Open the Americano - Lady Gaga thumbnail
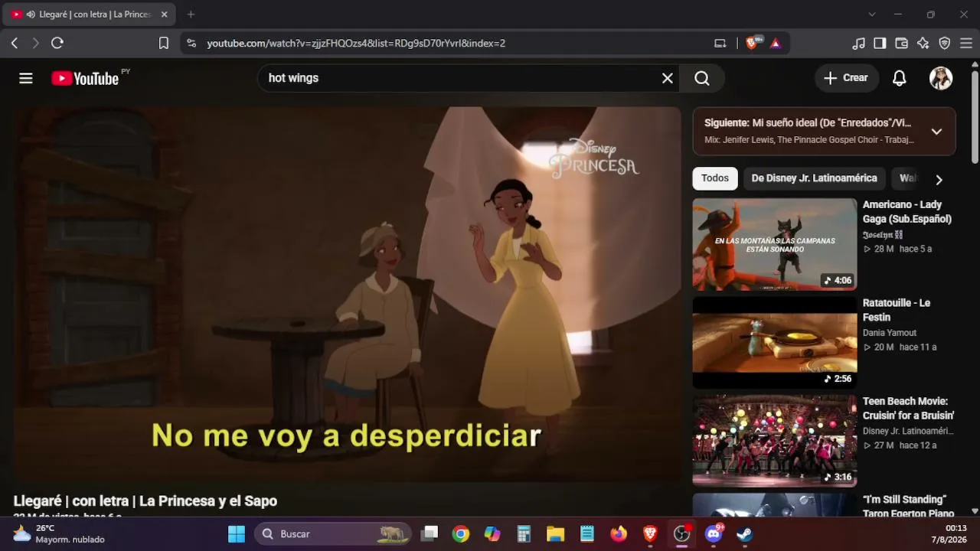Image resolution: width=980 pixels, height=551 pixels. pos(775,244)
